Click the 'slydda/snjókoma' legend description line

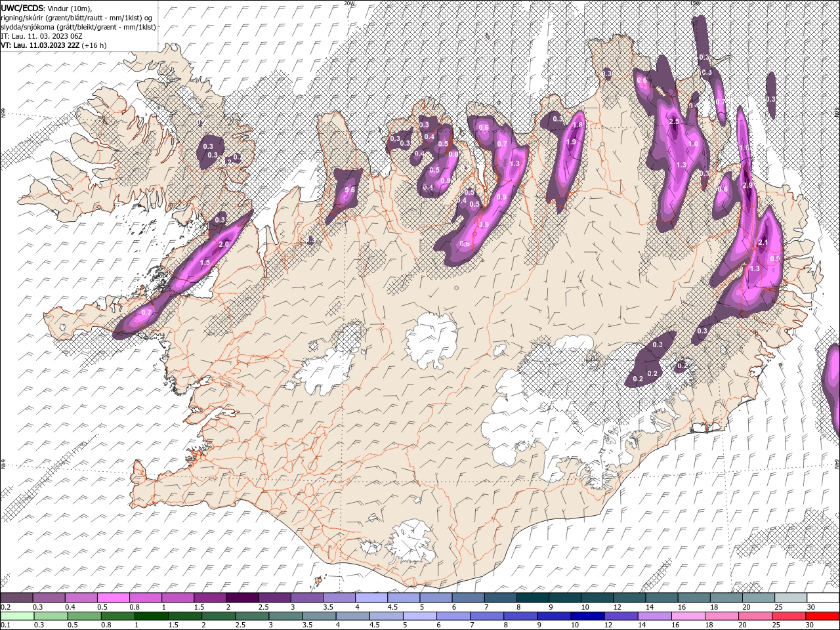(79, 27)
